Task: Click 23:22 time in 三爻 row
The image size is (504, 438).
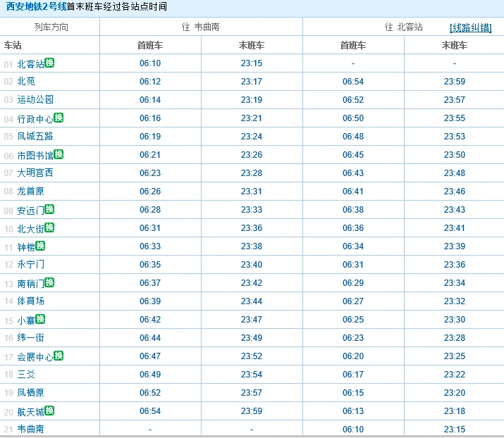Action: (x=455, y=375)
